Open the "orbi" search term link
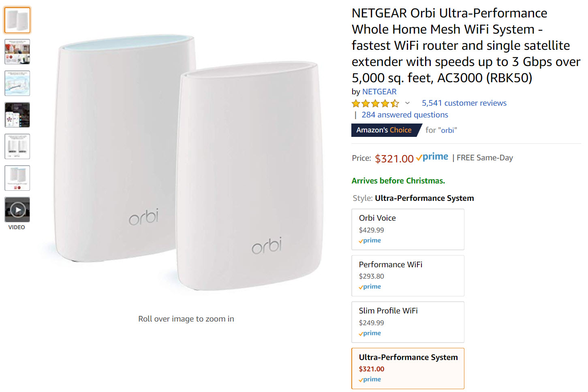 [447, 130]
